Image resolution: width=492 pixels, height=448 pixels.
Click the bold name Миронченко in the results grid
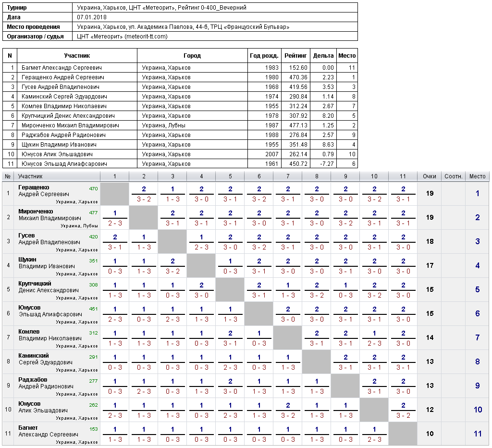point(36,212)
